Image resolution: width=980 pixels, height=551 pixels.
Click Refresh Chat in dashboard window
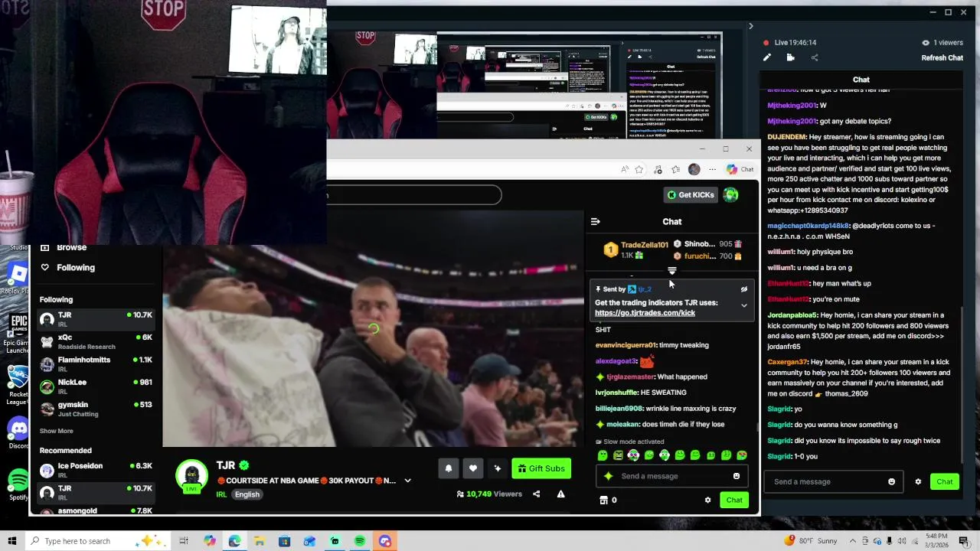coord(942,57)
